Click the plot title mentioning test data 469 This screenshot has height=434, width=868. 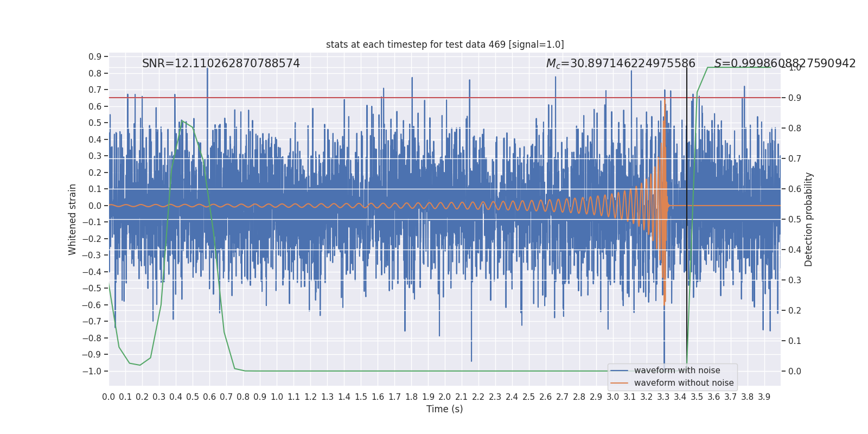pos(445,44)
